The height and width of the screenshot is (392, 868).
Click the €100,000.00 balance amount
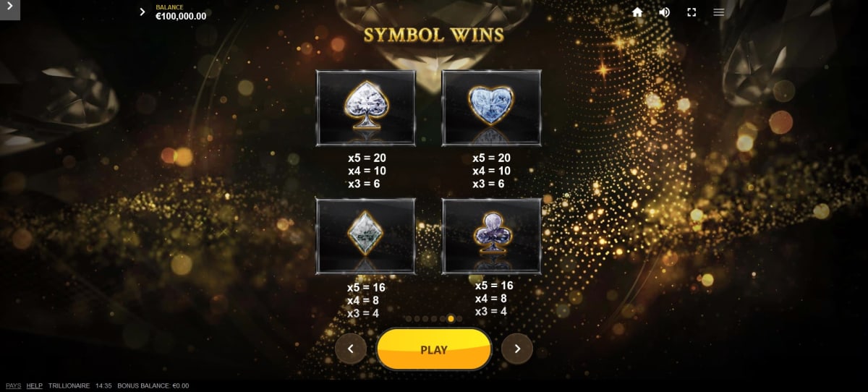181,16
